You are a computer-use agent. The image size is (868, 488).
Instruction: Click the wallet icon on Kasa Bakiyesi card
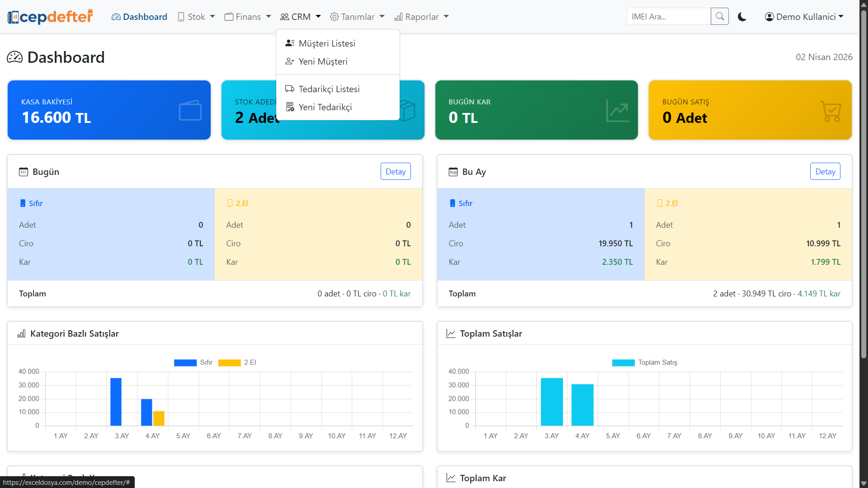pyautogui.click(x=190, y=110)
